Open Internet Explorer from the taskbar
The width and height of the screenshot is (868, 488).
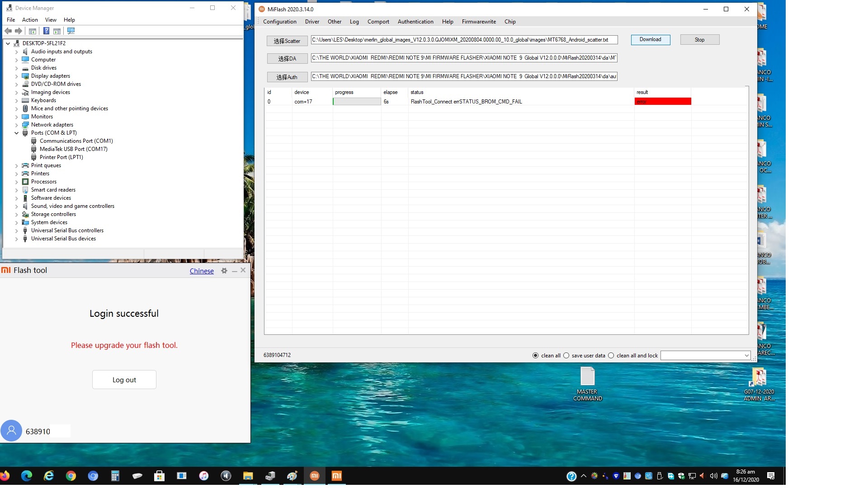tap(49, 476)
